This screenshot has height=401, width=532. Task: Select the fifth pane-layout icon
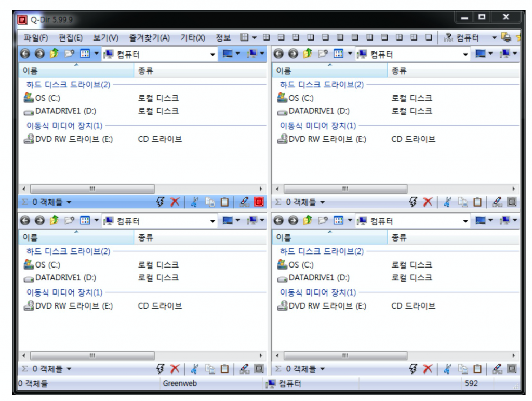(325, 37)
